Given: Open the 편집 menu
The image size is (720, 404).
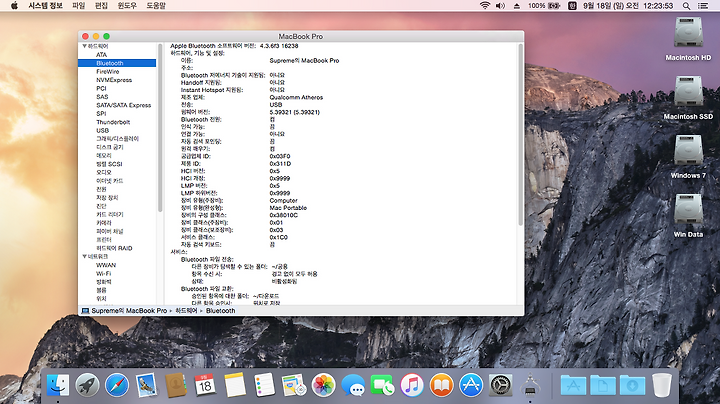Looking at the screenshot, I should 101,6.
